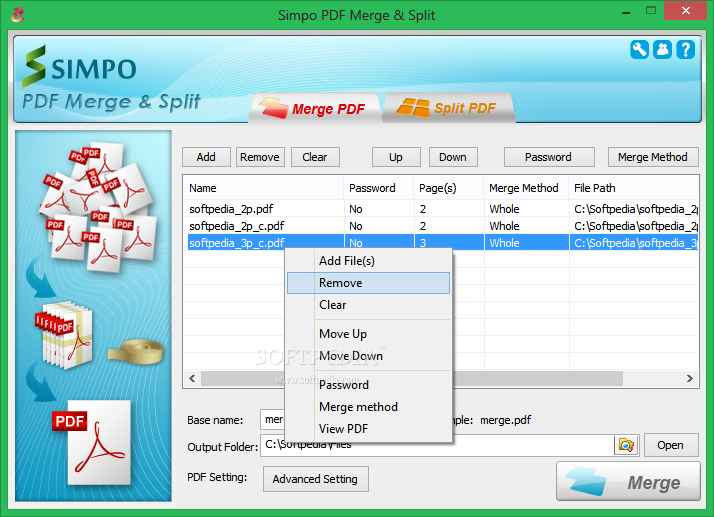714x517 pixels.
Task: Click the Password toolbar button
Action: pos(549,157)
